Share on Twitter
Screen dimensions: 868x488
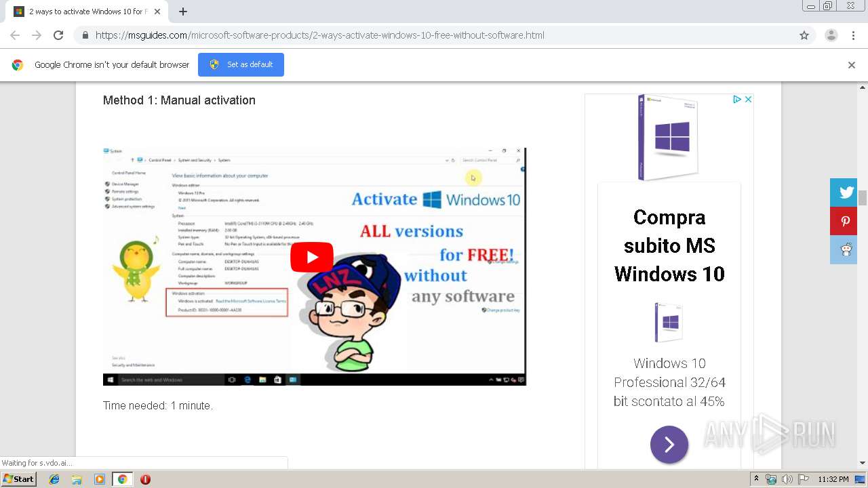pos(845,192)
